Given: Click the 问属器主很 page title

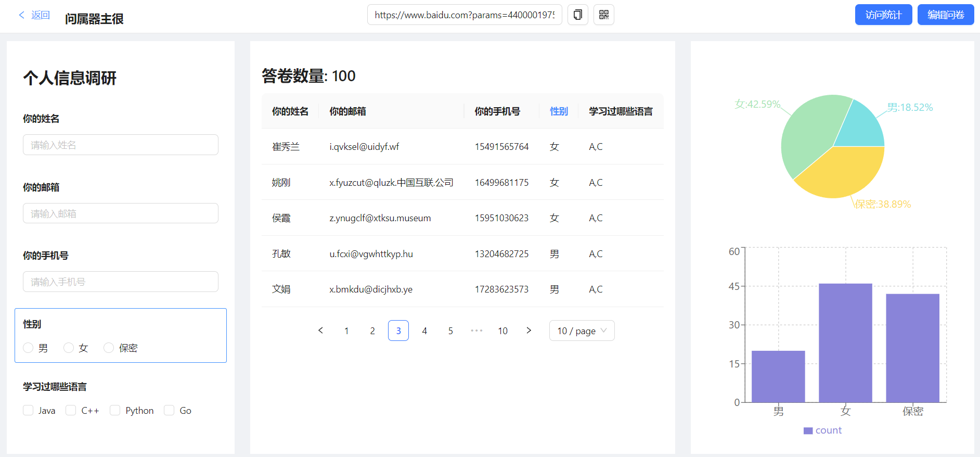Looking at the screenshot, I should [94, 19].
